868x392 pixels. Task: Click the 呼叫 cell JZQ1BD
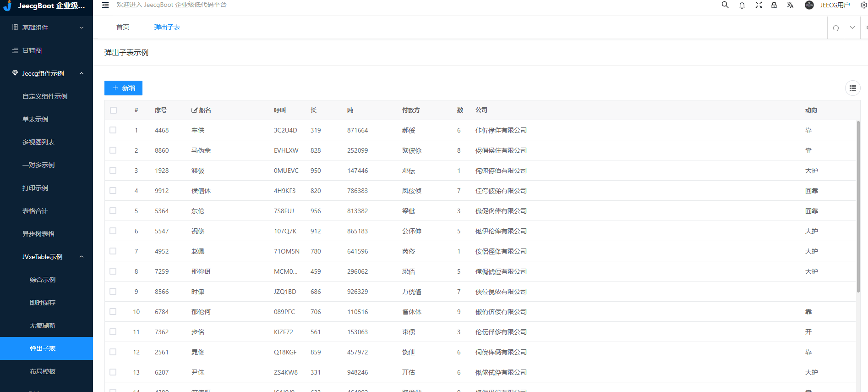coord(285,292)
